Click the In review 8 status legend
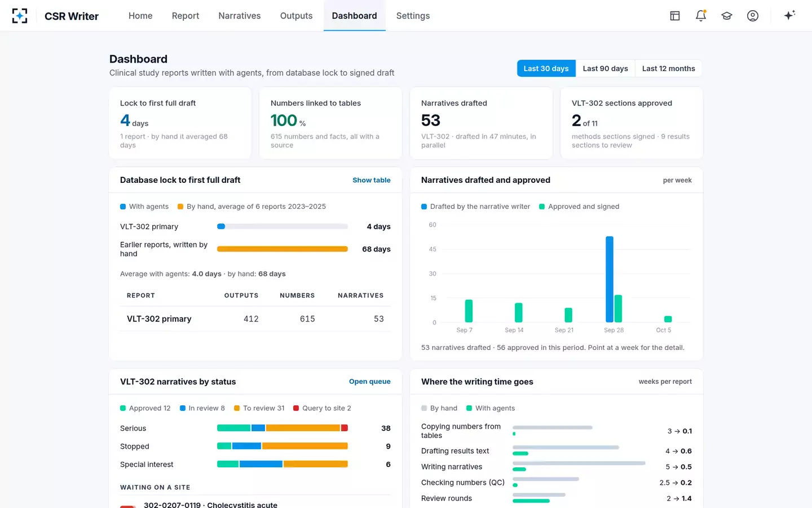812x508 pixels. 202,408
